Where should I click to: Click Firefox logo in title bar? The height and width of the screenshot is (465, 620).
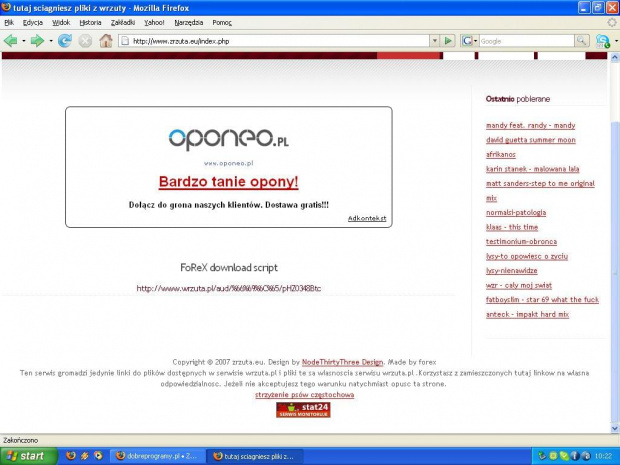point(6,8)
